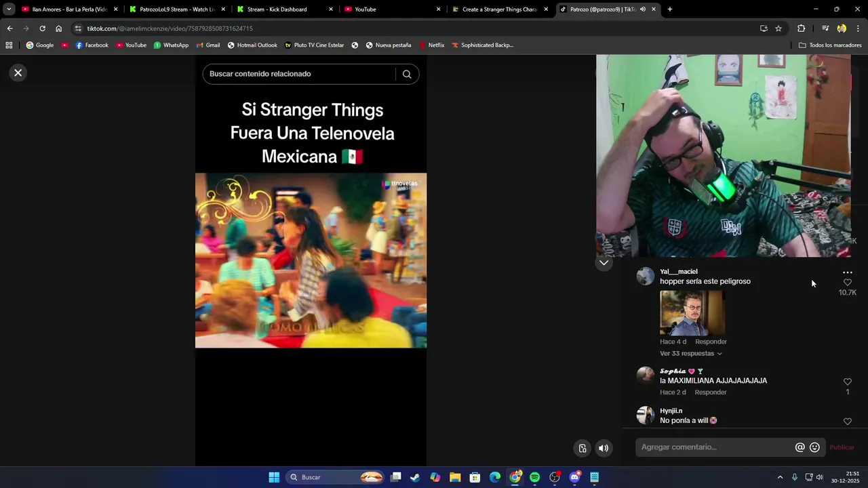Open Yal__maciel's profile avatar
The width and height of the screenshot is (868, 488).
pos(646,277)
